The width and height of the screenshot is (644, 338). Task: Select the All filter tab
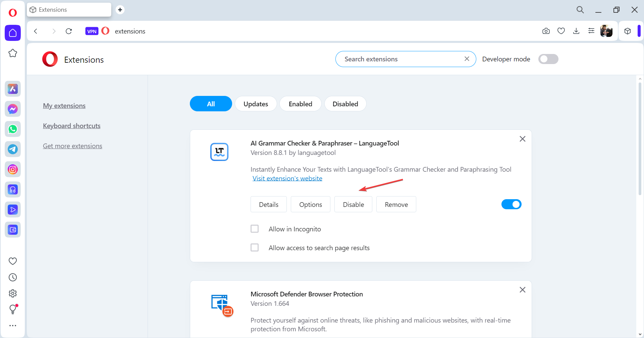coord(211,104)
